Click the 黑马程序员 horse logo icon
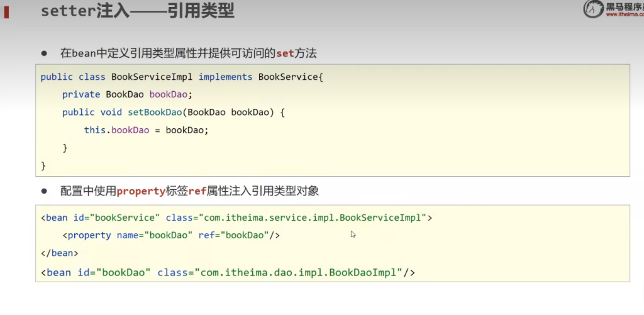 pyautogui.click(x=593, y=8)
